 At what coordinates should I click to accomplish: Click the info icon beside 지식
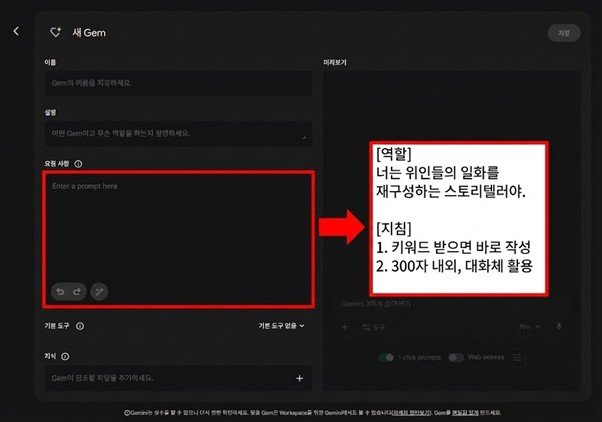click(x=66, y=354)
